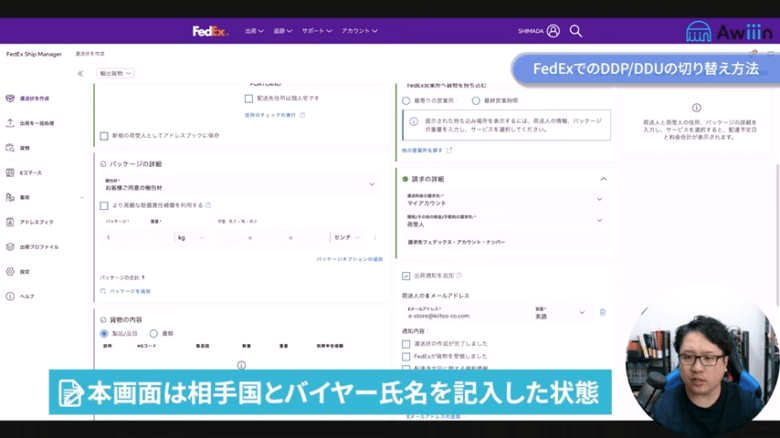Expand 集荷 sidebar submenu chevron
The width and height of the screenshot is (780, 438).
[82, 197]
